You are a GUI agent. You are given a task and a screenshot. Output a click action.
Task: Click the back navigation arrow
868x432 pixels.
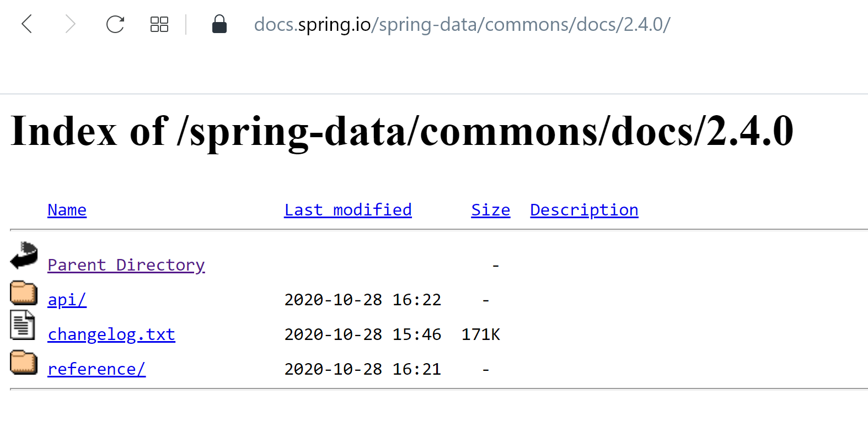pos(26,24)
